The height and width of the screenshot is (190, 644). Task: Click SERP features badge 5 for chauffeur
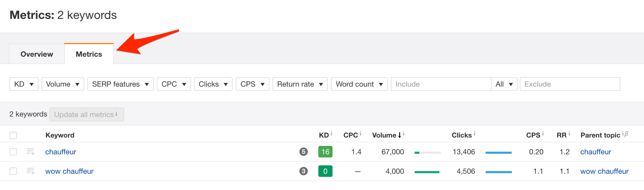coord(303,152)
